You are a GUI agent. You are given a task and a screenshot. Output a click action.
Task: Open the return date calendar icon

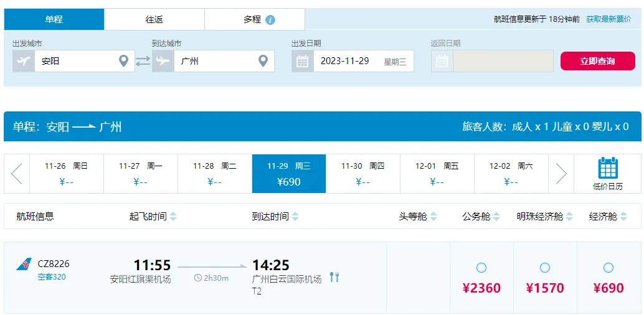(442, 61)
